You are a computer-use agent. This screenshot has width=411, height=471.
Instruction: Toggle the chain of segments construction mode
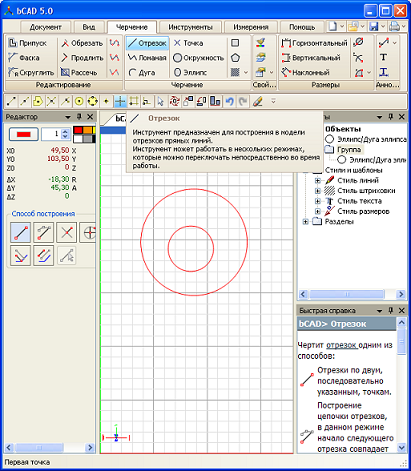point(44,232)
